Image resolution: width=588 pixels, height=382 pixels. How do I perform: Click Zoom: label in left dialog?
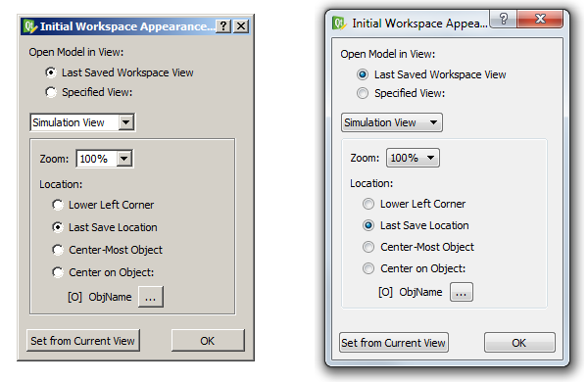[54, 159]
